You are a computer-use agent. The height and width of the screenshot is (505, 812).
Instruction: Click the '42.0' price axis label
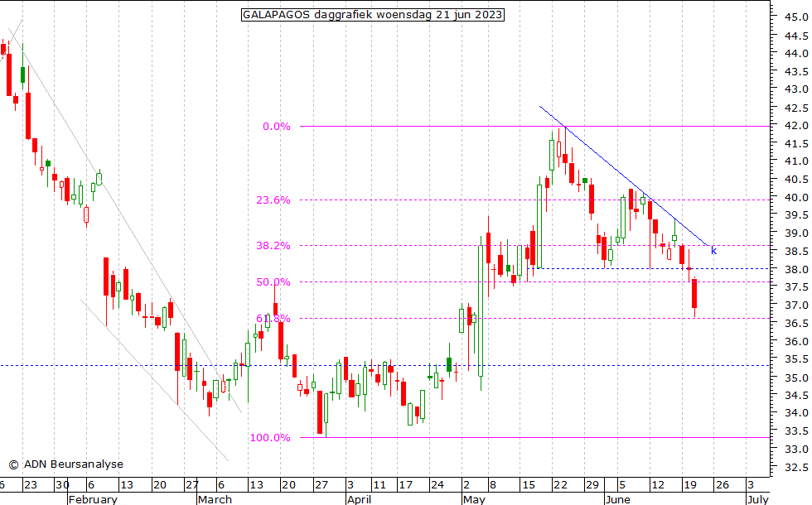(x=796, y=125)
